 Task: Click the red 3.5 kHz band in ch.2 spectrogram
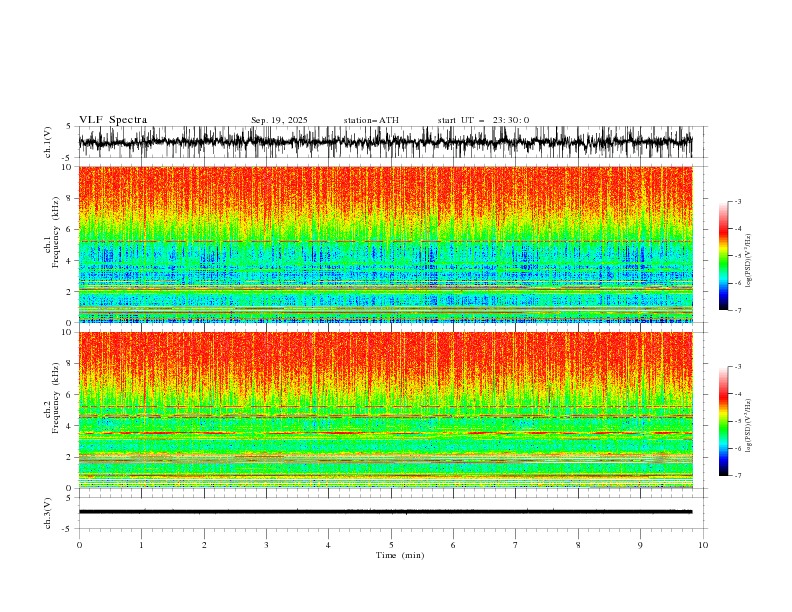coord(385,433)
